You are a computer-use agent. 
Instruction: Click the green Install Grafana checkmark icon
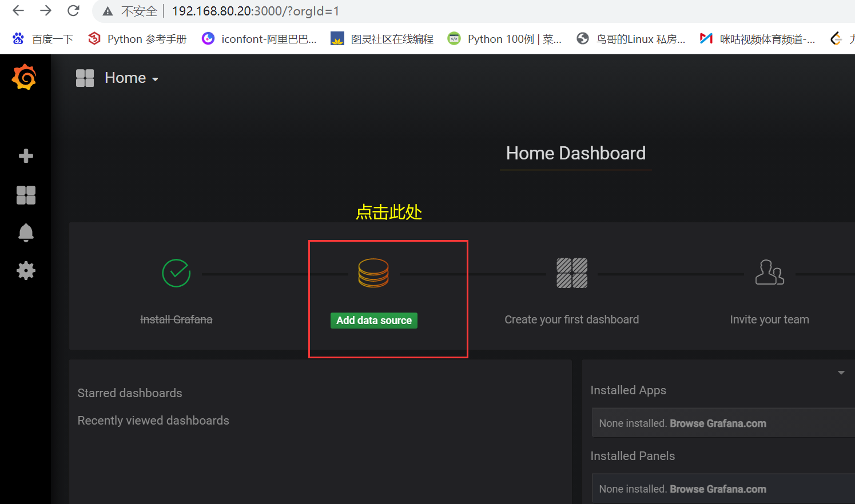176,273
